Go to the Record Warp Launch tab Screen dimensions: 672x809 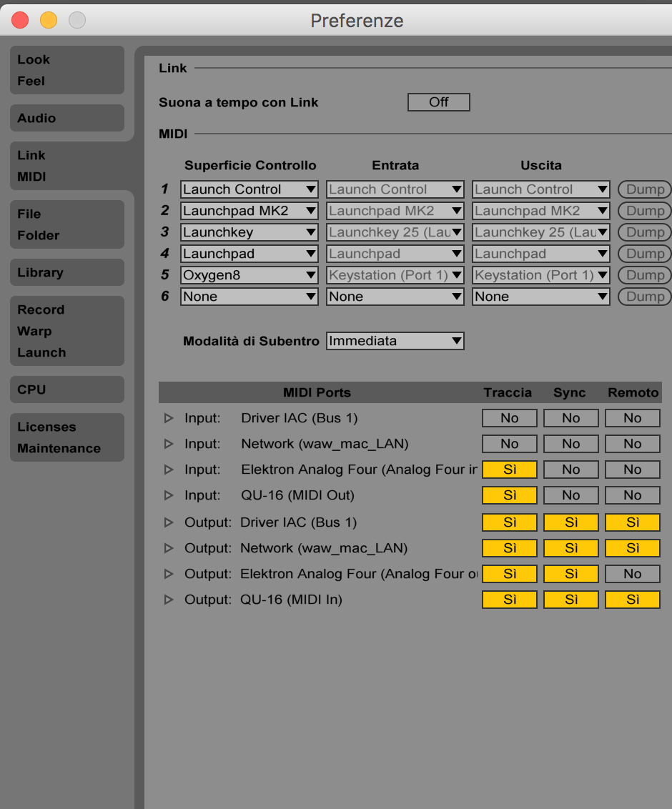click(66, 331)
